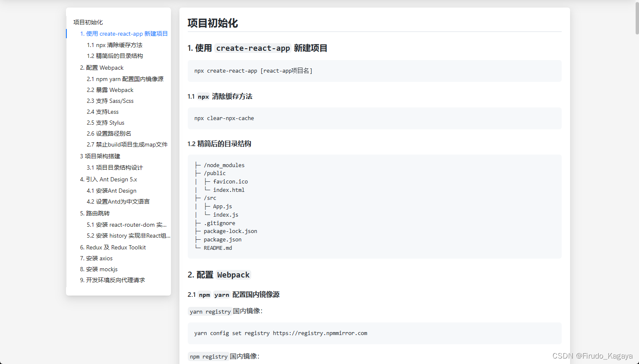Open 2.1 npm yarn 配置国内镜像源 link
The image size is (639, 364).
[125, 79]
